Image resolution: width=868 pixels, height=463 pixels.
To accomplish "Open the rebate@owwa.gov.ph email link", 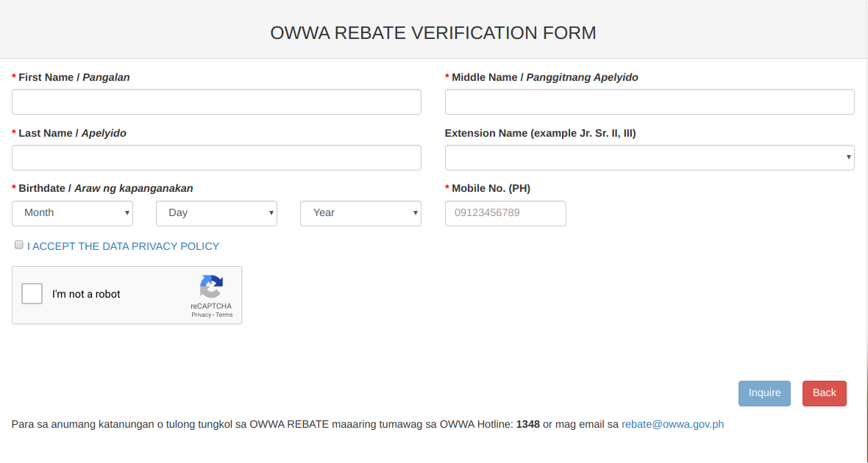I will 672,424.
